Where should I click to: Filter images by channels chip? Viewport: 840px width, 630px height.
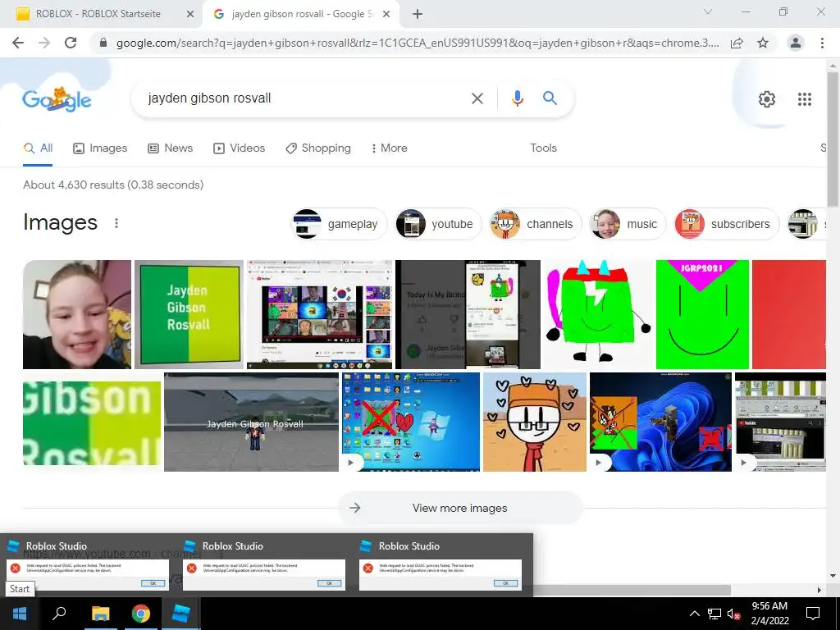pos(535,224)
